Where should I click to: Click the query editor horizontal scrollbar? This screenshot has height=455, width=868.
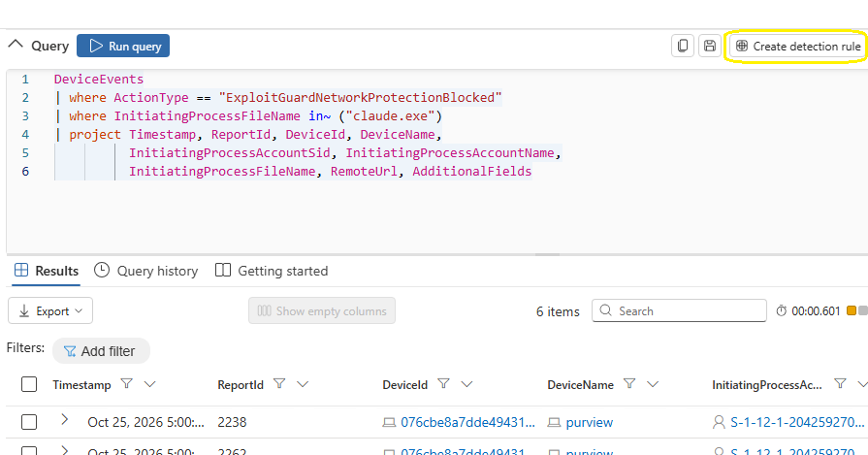click(547, 254)
